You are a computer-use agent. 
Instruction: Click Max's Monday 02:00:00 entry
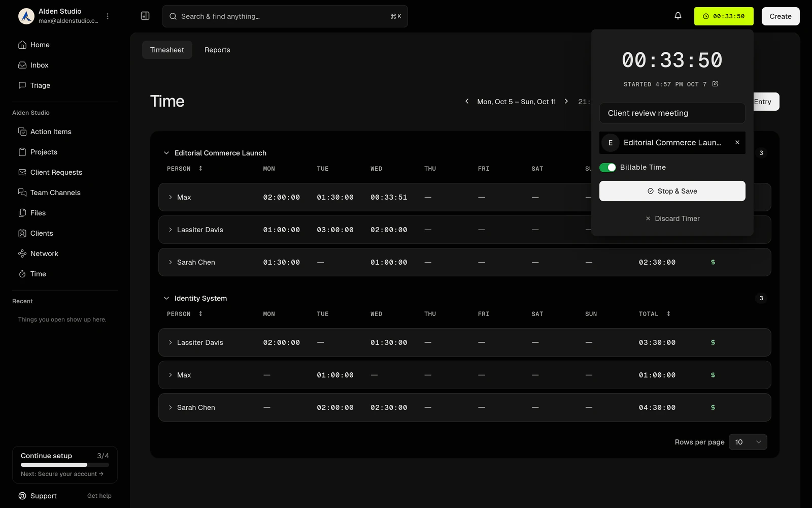coord(282,197)
